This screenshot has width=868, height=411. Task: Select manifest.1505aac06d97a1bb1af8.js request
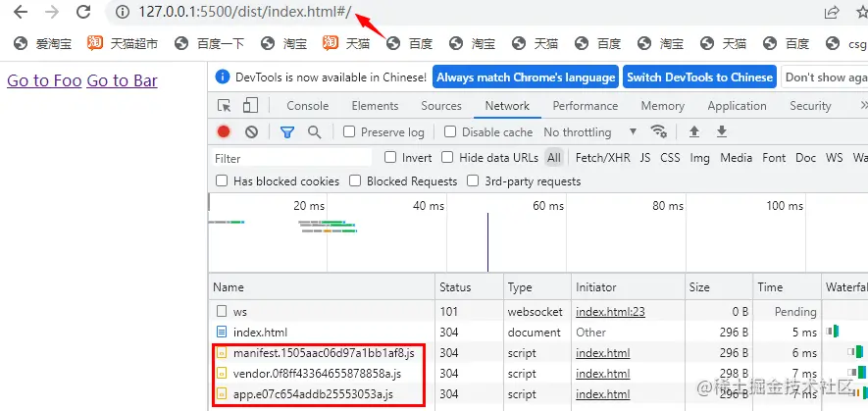click(x=538, y=353)
